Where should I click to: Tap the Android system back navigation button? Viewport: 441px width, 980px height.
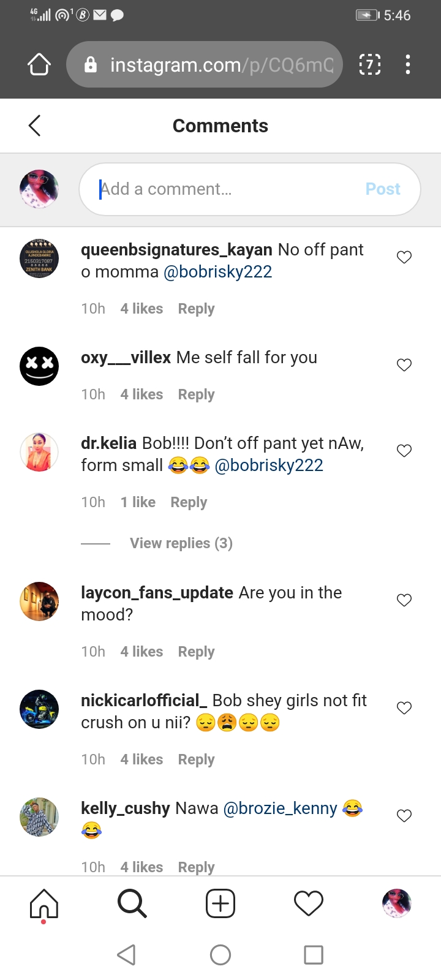(x=126, y=955)
